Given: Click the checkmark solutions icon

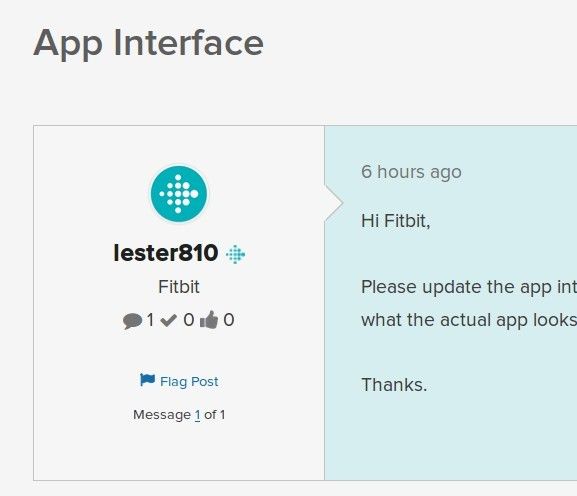Looking at the screenshot, I should pyautogui.click(x=169, y=321).
